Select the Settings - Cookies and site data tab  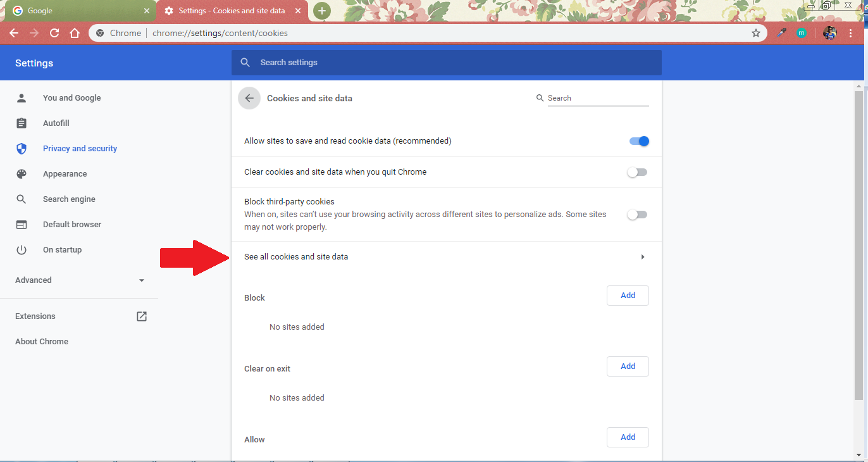[233, 11]
